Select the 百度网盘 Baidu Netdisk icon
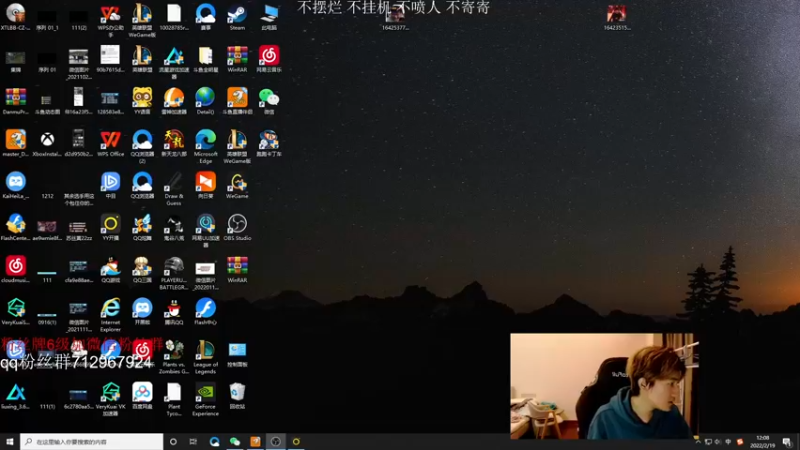Image resolution: width=800 pixels, height=450 pixels. [x=142, y=396]
